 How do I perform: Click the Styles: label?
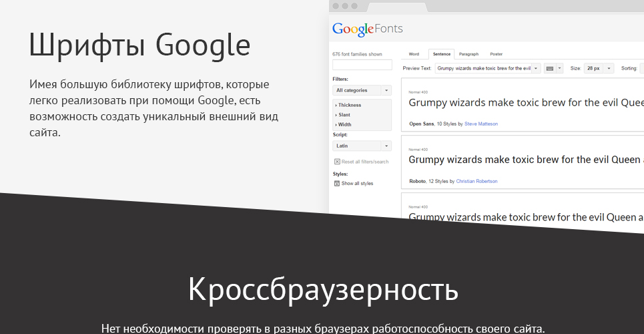[x=340, y=174]
